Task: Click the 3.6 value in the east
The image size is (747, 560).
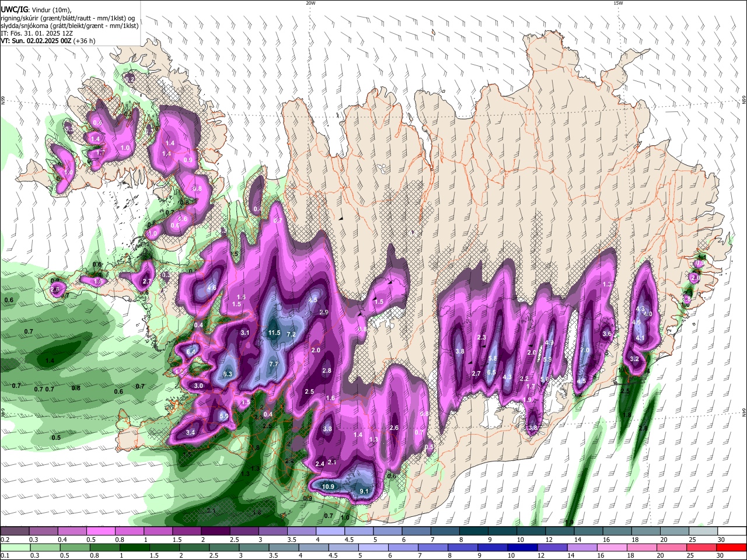Action: (607, 334)
